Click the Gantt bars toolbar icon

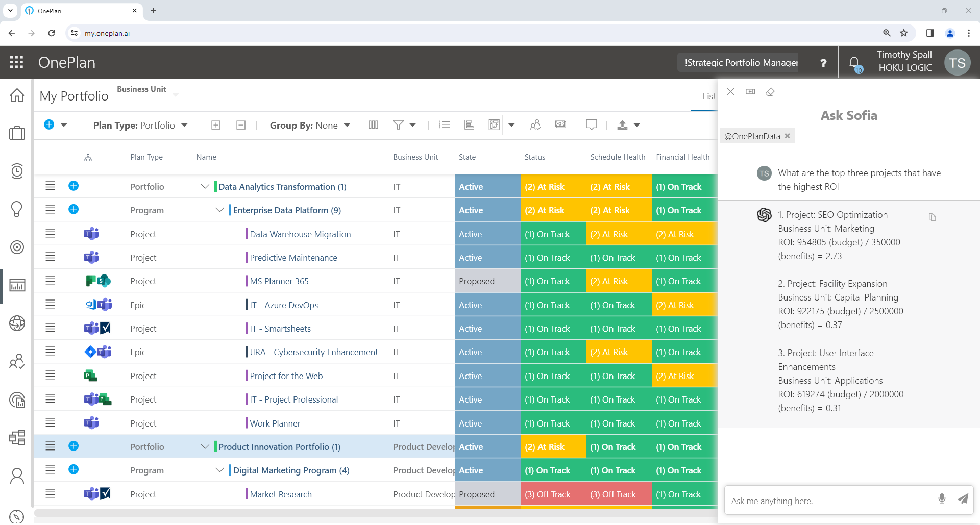(x=469, y=125)
